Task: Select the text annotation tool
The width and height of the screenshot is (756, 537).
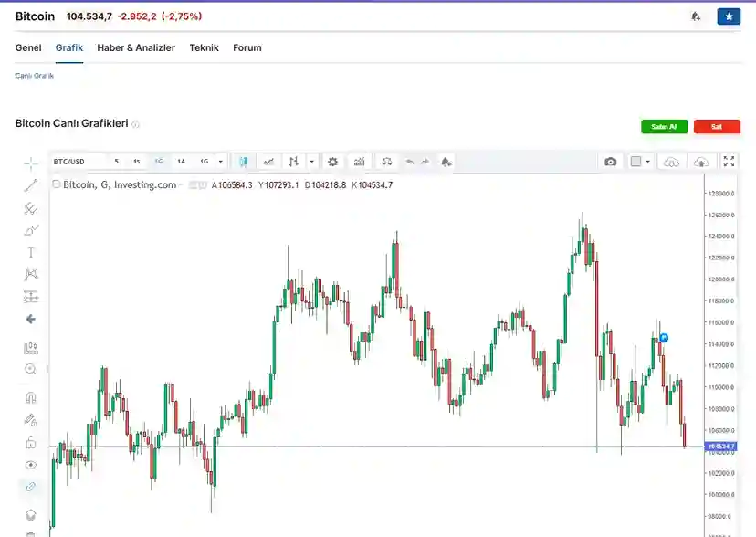Action: pyautogui.click(x=31, y=252)
